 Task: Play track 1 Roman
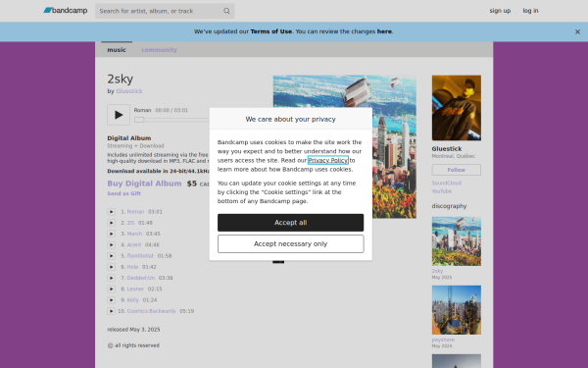pos(112,212)
